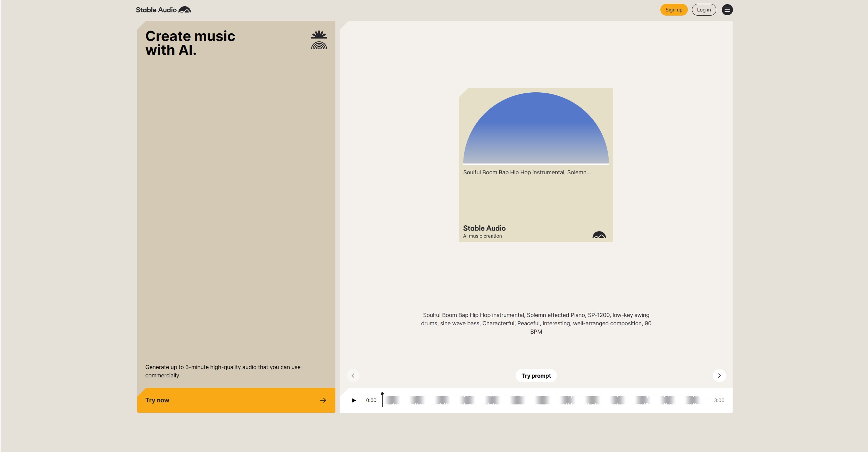The image size is (868, 452).
Task: Click the Sign up button
Action: coord(674,10)
